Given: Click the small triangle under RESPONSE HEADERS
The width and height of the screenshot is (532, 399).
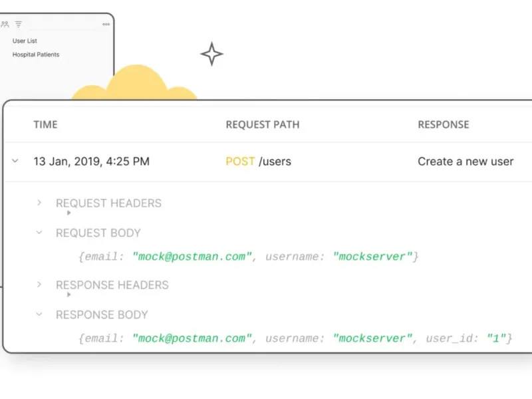Looking at the screenshot, I should (x=69, y=295).
